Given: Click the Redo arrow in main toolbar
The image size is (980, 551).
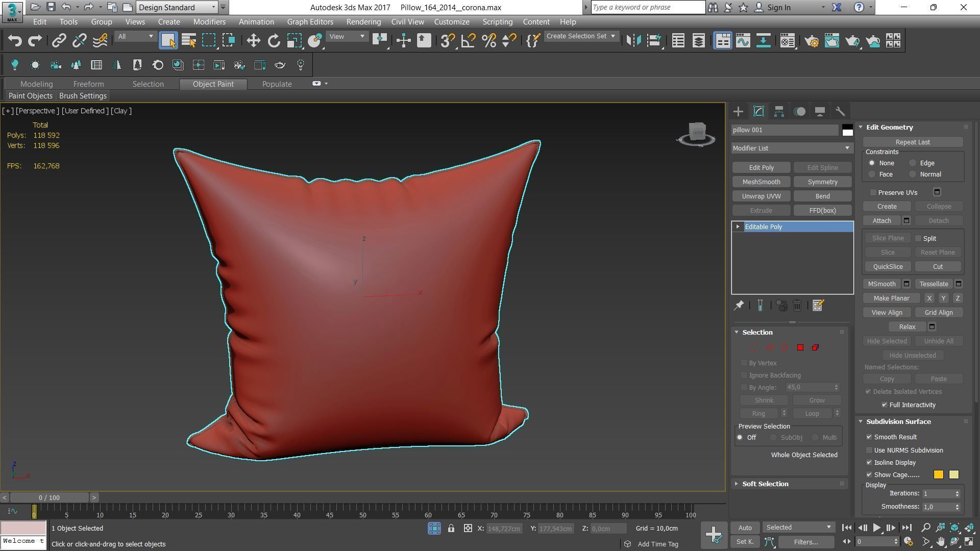Looking at the screenshot, I should tap(35, 41).
